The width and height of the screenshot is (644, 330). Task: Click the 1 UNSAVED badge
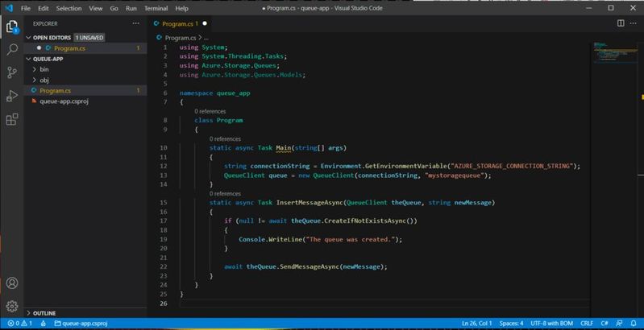pyautogui.click(x=89, y=38)
